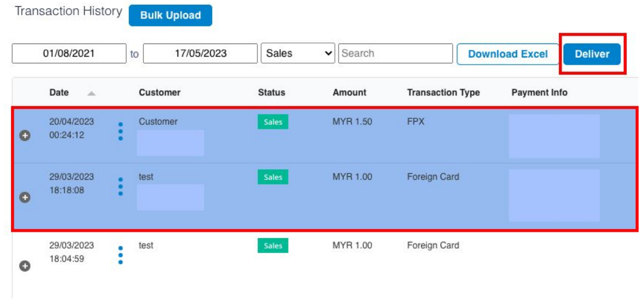The height and width of the screenshot is (302, 644).
Task: Open three-dot menu for 18:18:08 test transaction
Action: tap(120, 186)
